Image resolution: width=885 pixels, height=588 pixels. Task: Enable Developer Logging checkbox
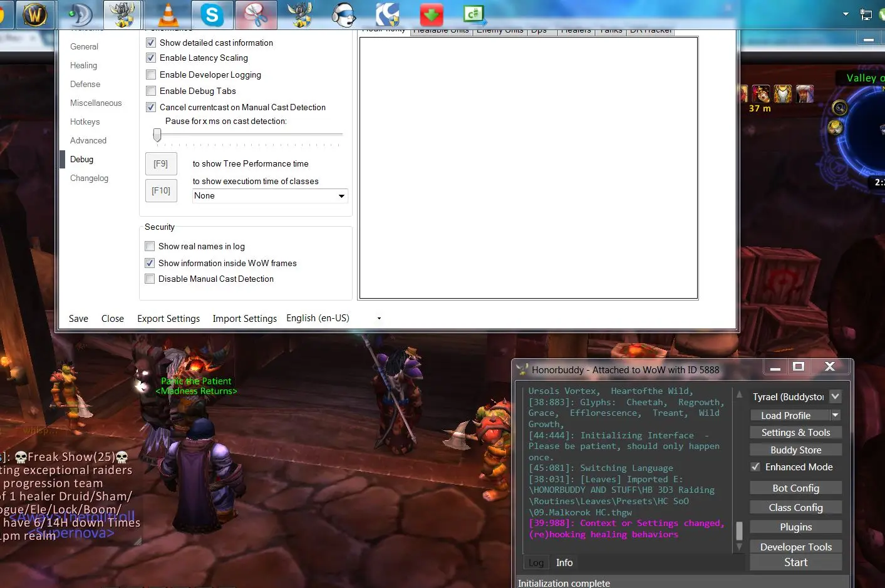151,75
